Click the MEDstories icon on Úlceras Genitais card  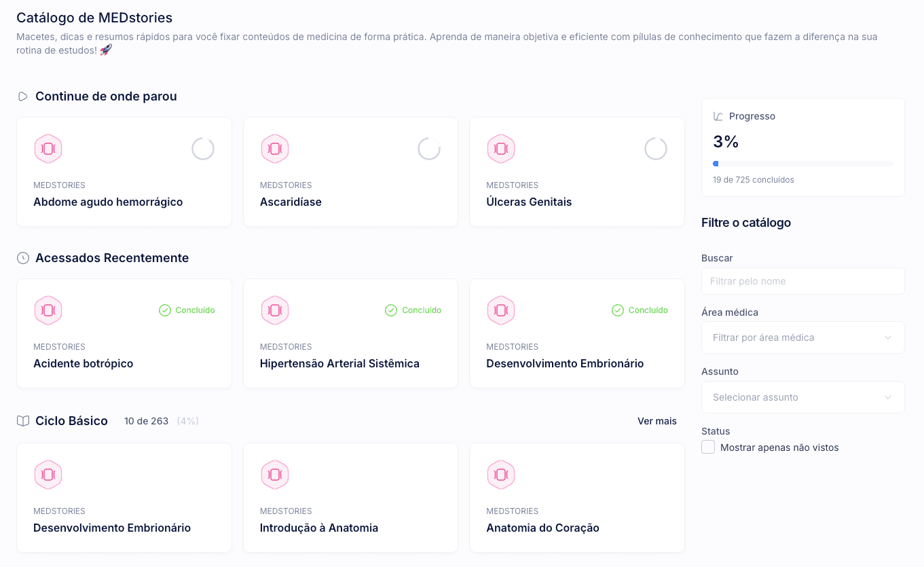coord(501,148)
